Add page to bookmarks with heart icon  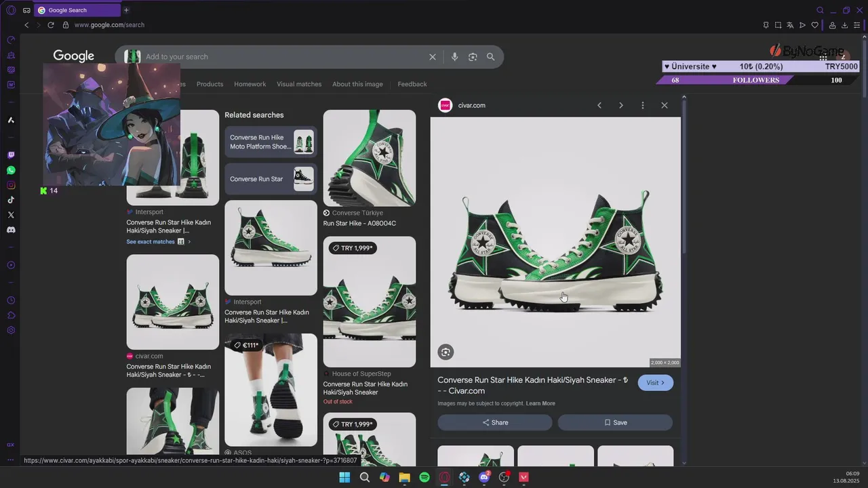tap(815, 25)
